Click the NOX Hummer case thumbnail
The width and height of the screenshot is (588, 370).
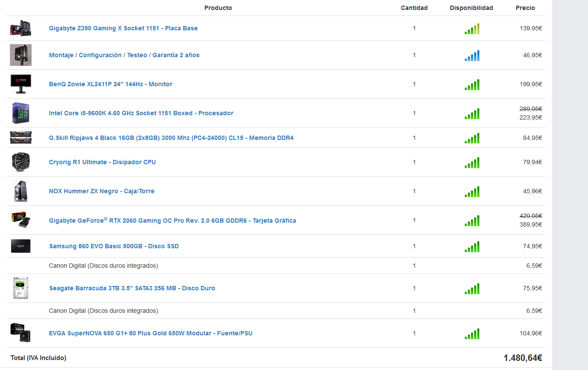tap(21, 191)
